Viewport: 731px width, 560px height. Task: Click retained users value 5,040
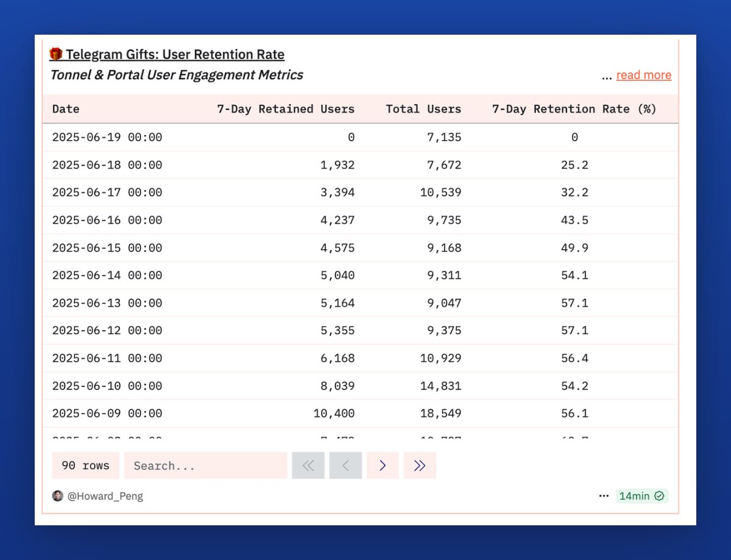click(337, 275)
